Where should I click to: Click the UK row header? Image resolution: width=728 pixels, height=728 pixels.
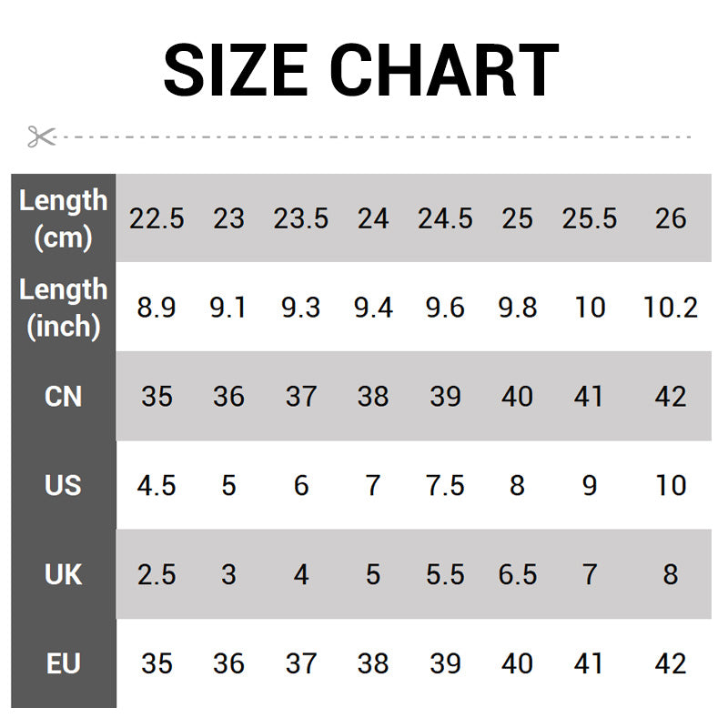63,574
